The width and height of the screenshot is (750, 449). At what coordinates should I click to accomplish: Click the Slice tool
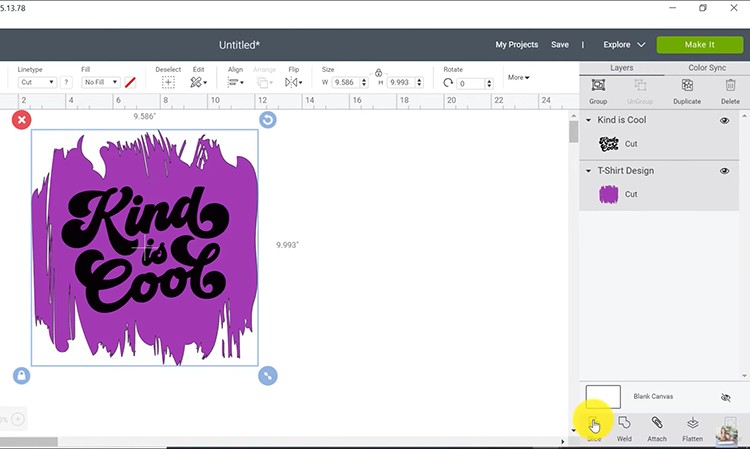[x=594, y=429]
